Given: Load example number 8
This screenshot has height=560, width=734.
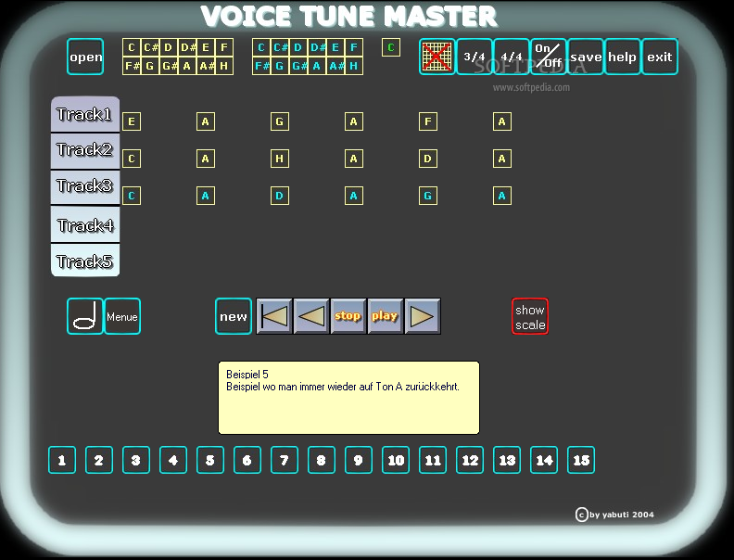Looking at the screenshot, I should pyautogui.click(x=321, y=460).
